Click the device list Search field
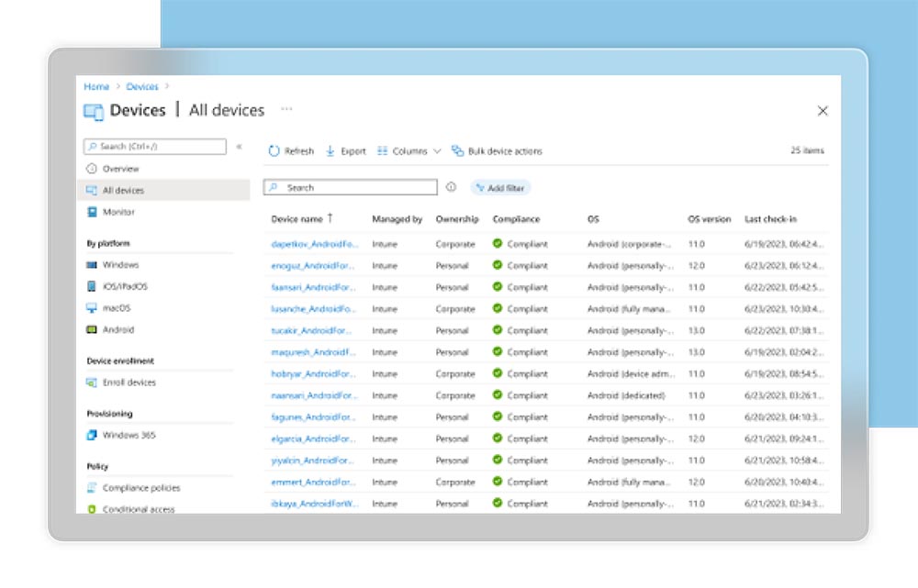 tap(350, 187)
